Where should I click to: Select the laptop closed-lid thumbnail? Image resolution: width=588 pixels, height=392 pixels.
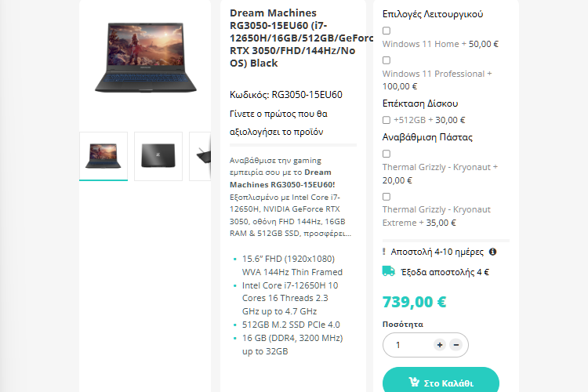(x=158, y=156)
